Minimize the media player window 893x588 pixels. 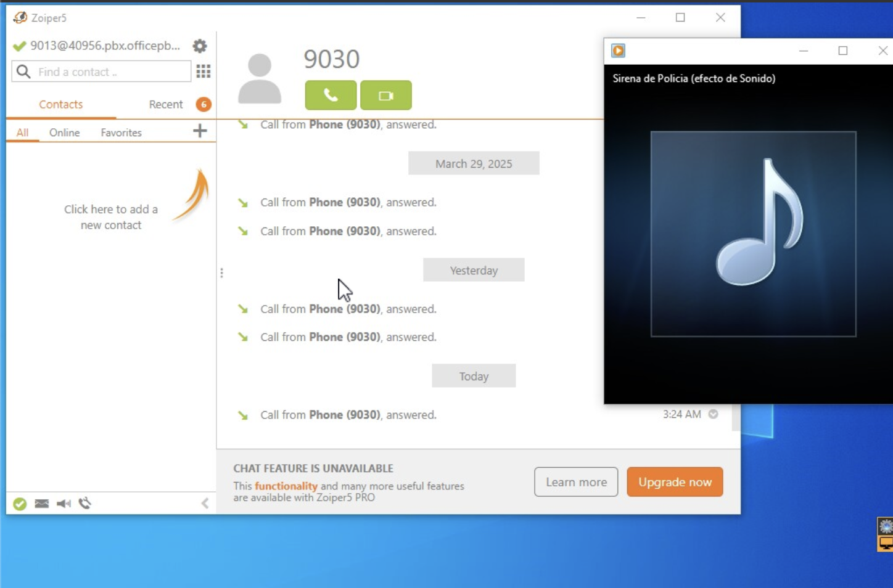pyautogui.click(x=804, y=51)
